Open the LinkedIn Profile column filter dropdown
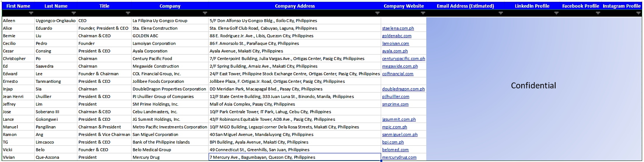This screenshot has width=644, height=162. coord(556,13)
